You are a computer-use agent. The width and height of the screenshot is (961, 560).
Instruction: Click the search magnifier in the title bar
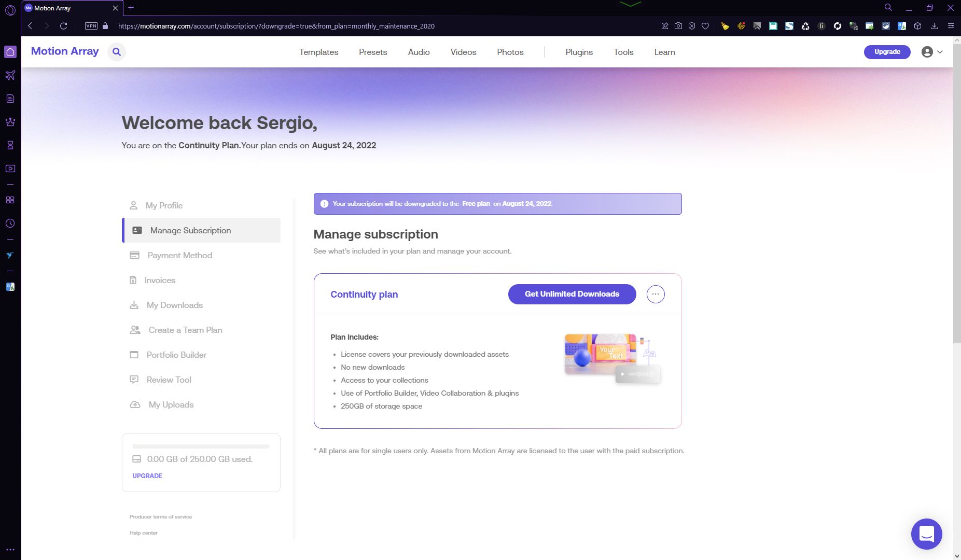point(888,8)
